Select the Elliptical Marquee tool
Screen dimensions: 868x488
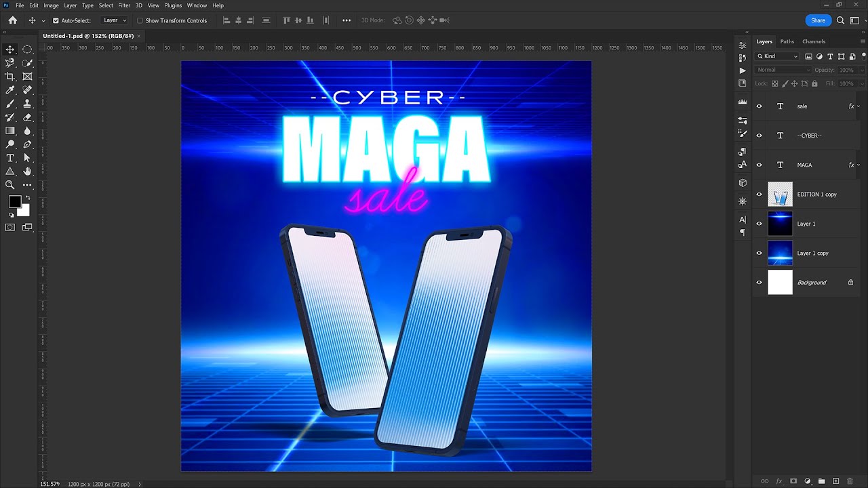click(x=27, y=49)
